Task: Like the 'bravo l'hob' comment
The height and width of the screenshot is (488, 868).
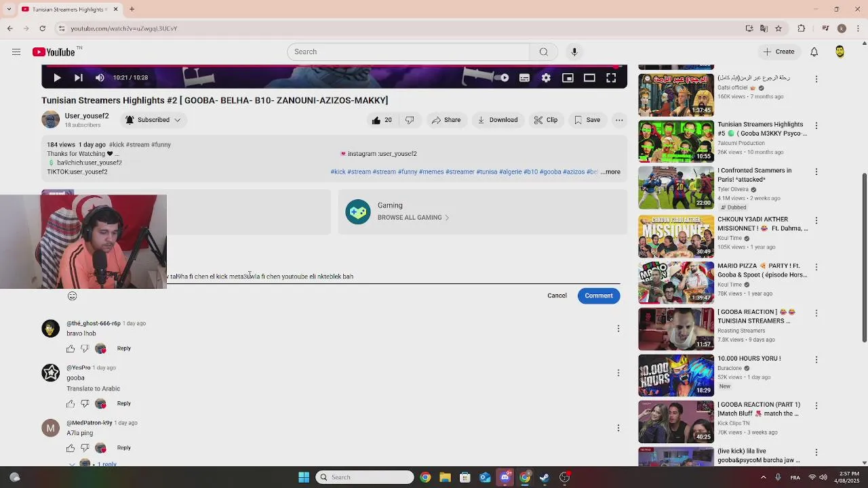Action: (x=71, y=348)
